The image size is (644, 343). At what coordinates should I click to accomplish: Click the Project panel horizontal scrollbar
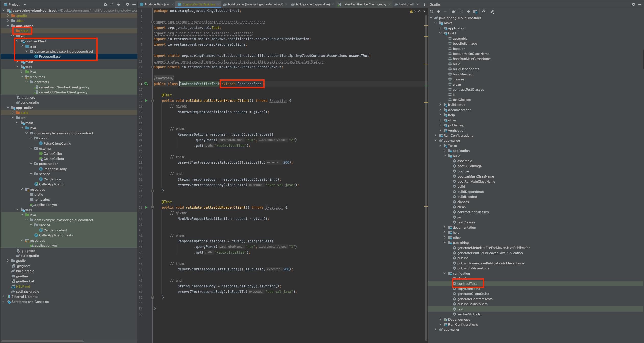[x=42, y=341]
